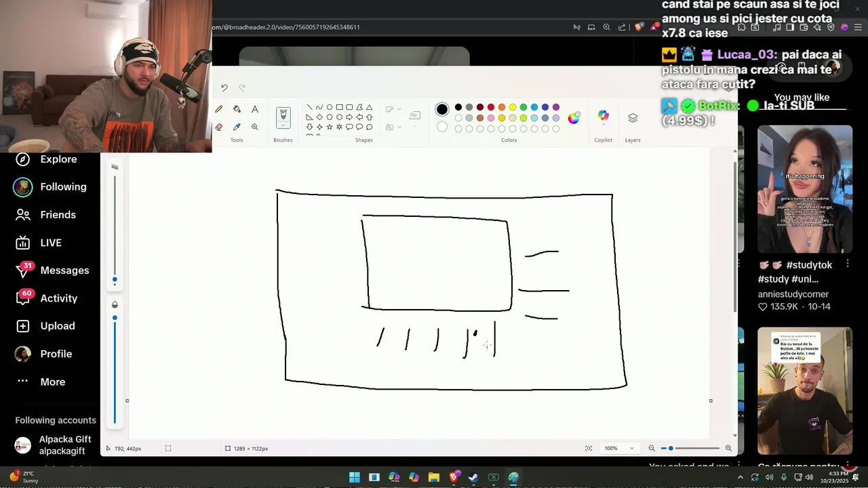Image resolution: width=868 pixels, height=488 pixels.
Task: Select the Pencil tool in Paint
Action: 219,109
